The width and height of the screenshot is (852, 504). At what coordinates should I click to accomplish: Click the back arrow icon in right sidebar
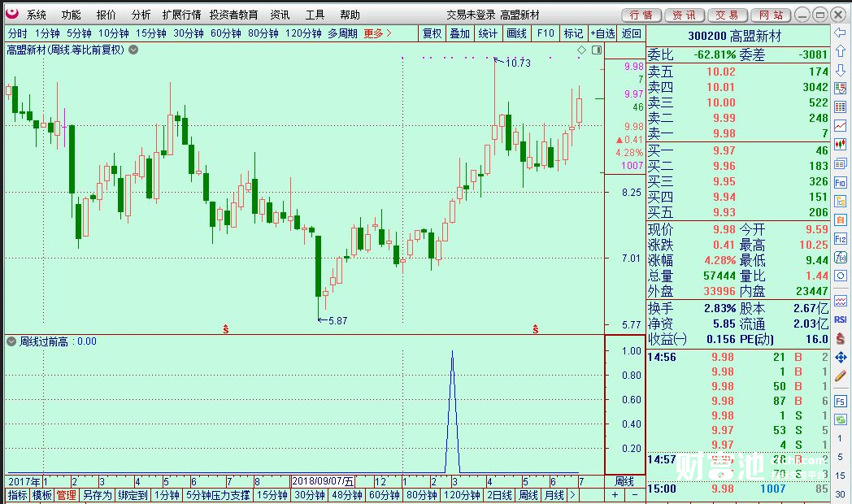841,33
